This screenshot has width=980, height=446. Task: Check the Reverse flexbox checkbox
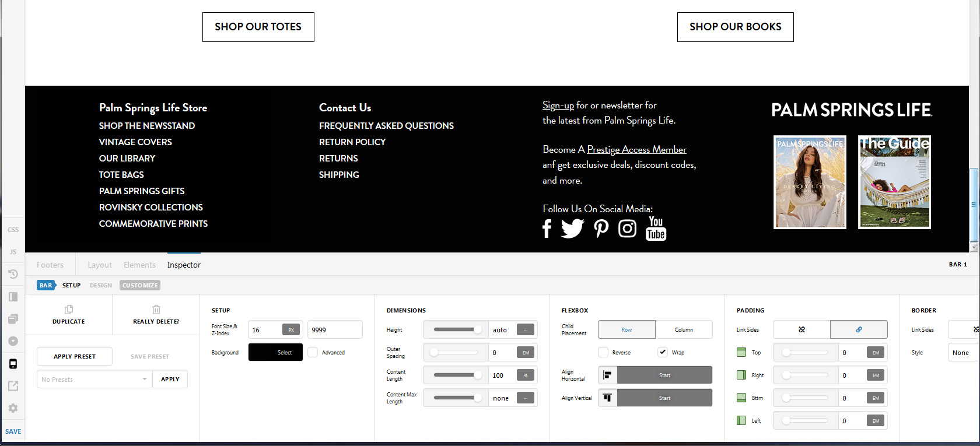[603, 352]
